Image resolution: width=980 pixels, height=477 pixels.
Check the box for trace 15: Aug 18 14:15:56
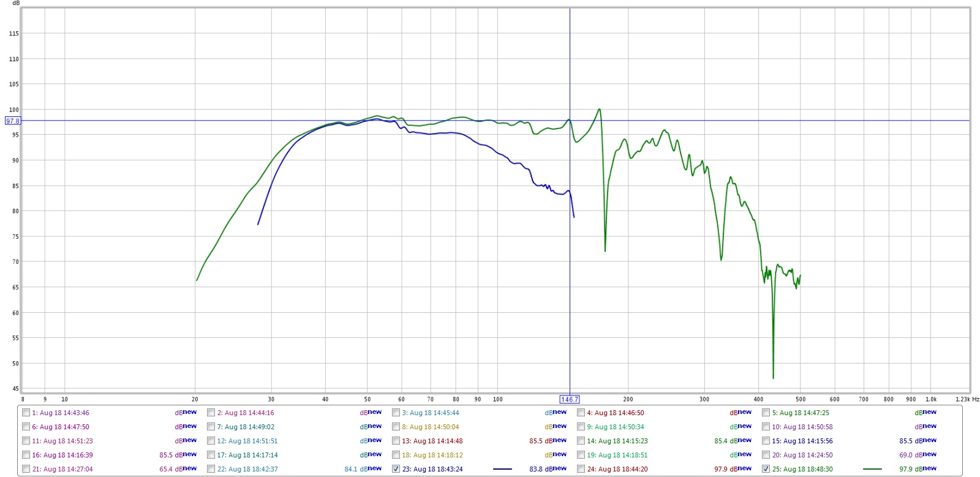coord(766,440)
